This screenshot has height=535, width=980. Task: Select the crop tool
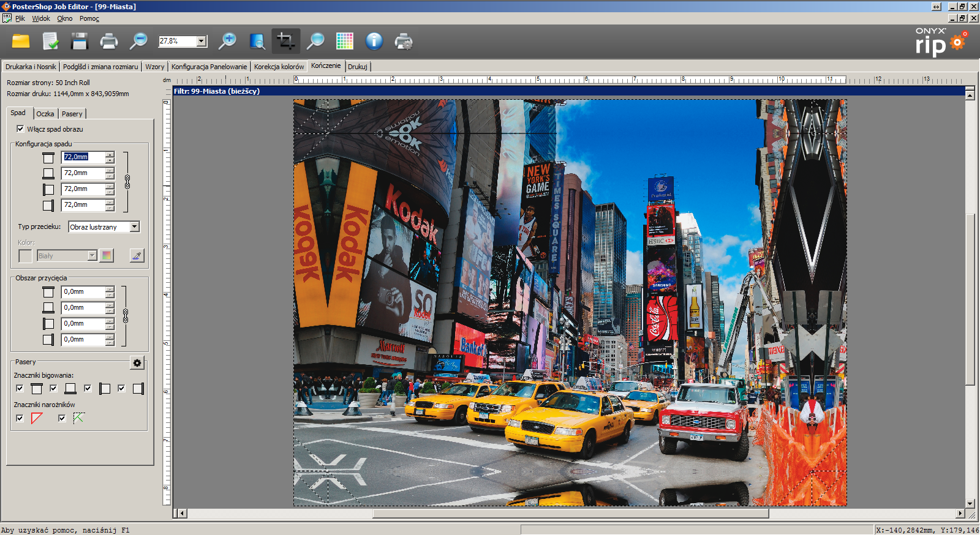(286, 42)
